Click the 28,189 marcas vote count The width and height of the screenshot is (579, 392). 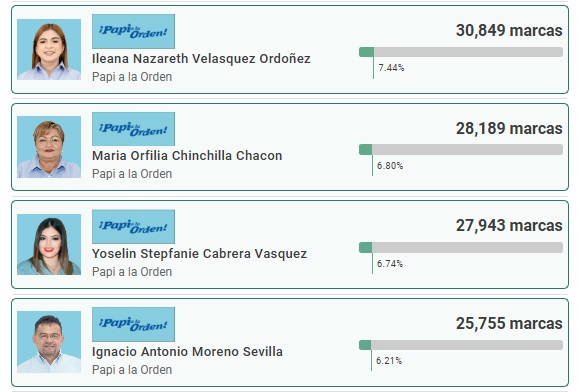509,128
